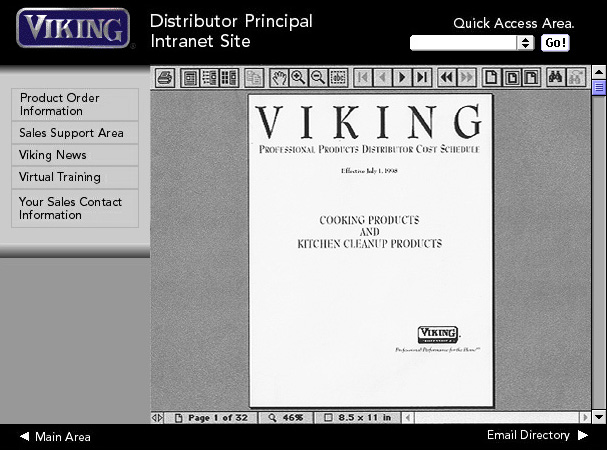This screenshot has width=607, height=450.
Task: Open Virtual Training
Action: (75, 177)
